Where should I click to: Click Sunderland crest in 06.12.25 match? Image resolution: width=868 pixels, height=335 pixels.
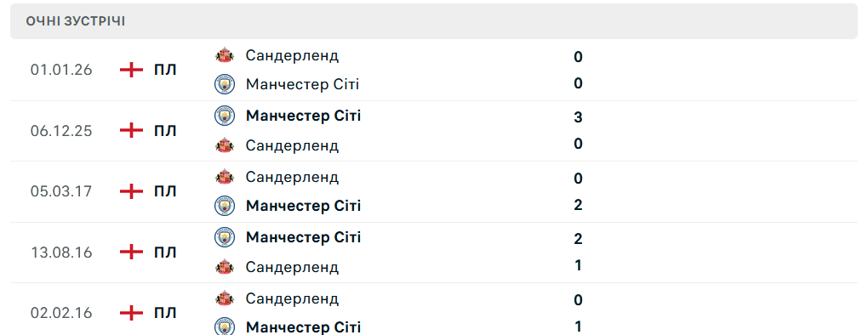tap(224, 145)
